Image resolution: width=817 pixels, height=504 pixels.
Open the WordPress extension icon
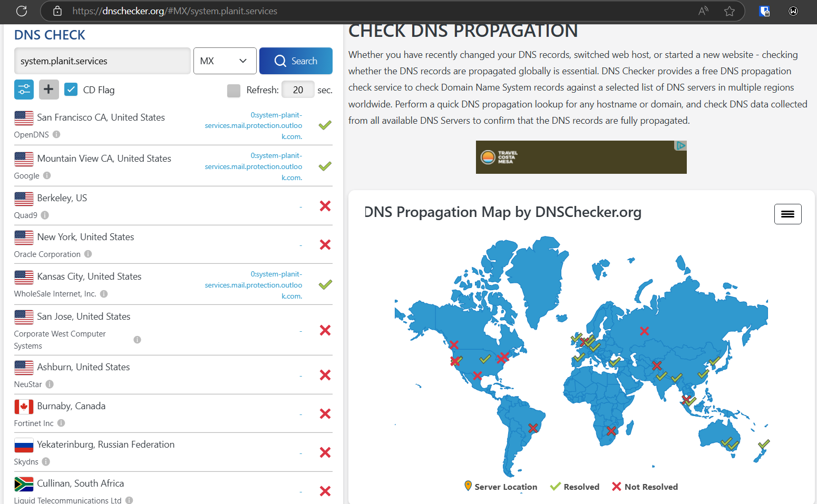click(793, 11)
